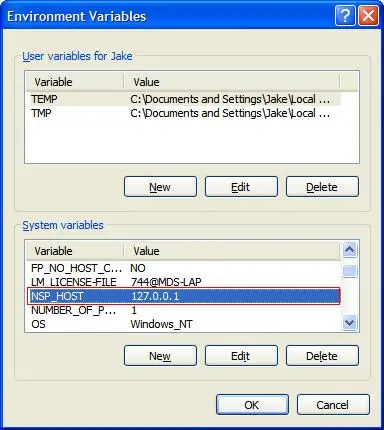Select the TEMP user variable row
This screenshot has width=384, height=430.
185,99
